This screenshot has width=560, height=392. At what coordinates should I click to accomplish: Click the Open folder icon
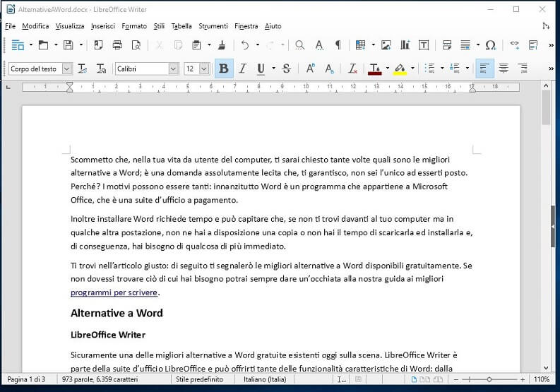pos(43,45)
